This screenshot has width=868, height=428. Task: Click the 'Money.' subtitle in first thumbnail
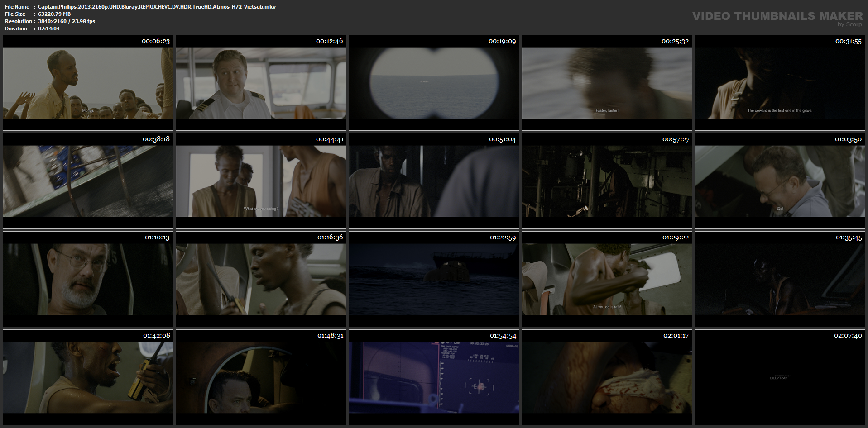(x=88, y=110)
